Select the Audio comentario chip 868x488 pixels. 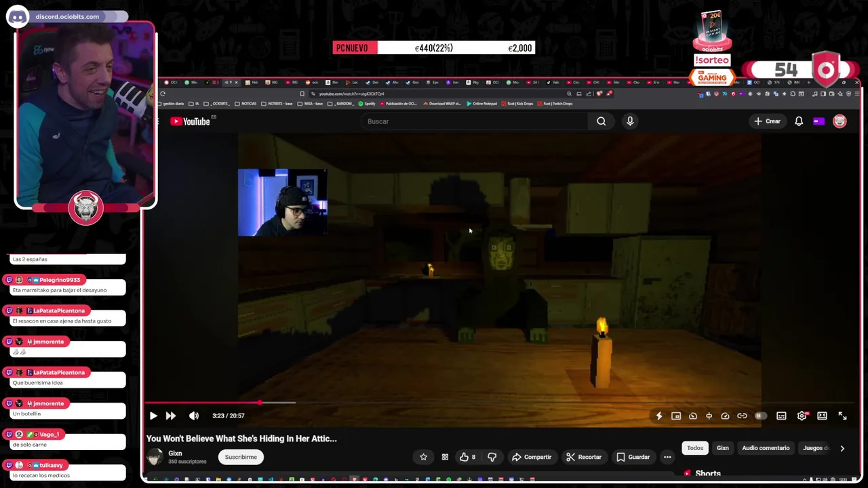tap(766, 448)
